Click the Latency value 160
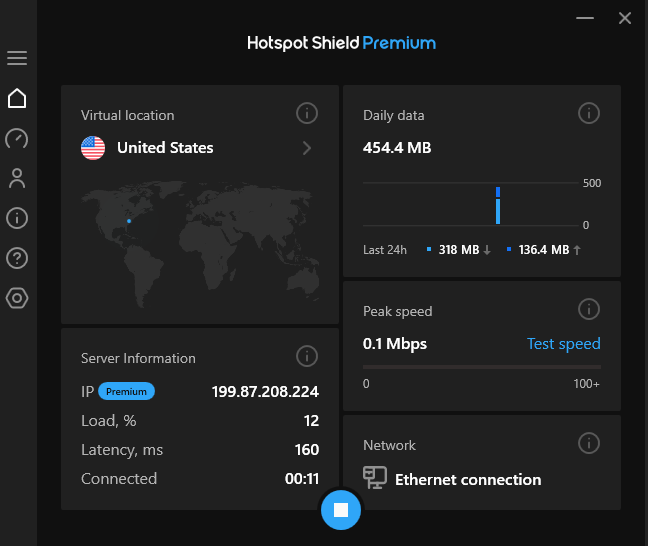Image resolution: width=648 pixels, height=546 pixels. (x=307, y=450)
